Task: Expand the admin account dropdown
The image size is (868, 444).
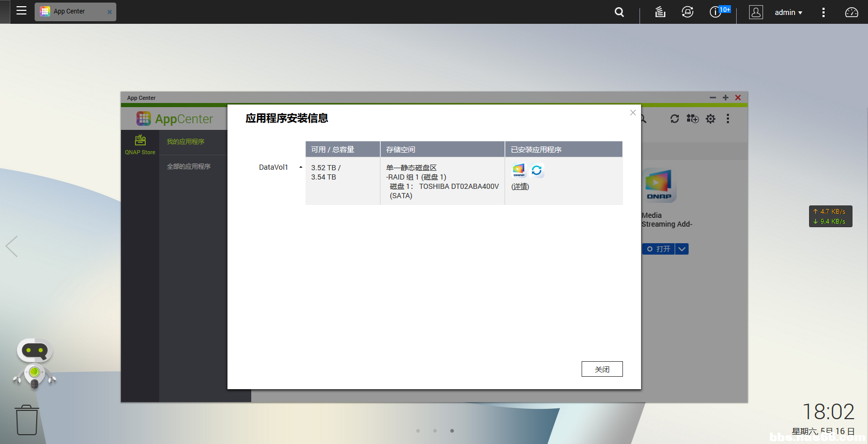Action: [x=788, y=12]
